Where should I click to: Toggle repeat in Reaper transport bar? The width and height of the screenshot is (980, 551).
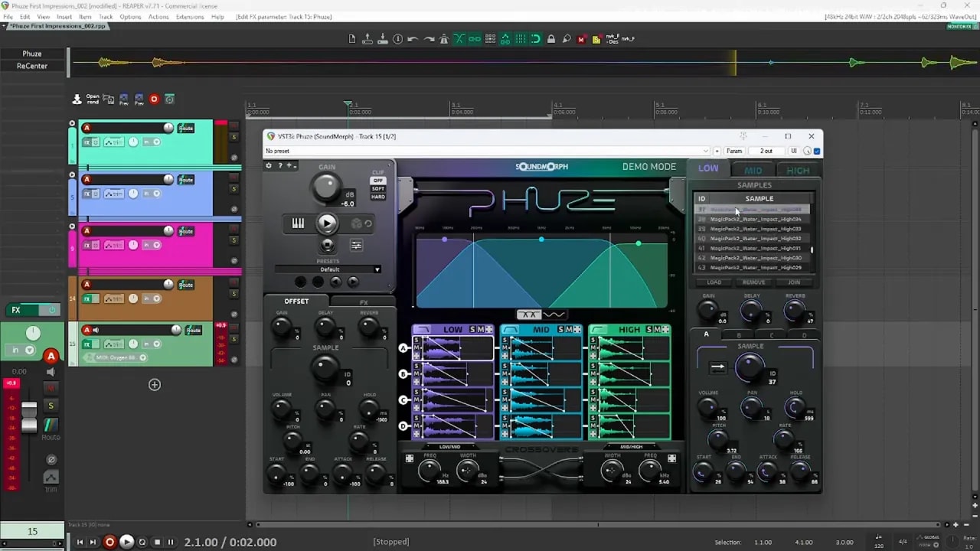click(x=142, y=542)
